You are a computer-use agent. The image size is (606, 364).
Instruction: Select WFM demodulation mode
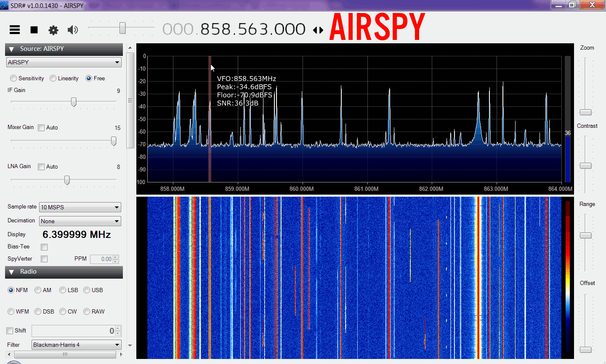11,311
